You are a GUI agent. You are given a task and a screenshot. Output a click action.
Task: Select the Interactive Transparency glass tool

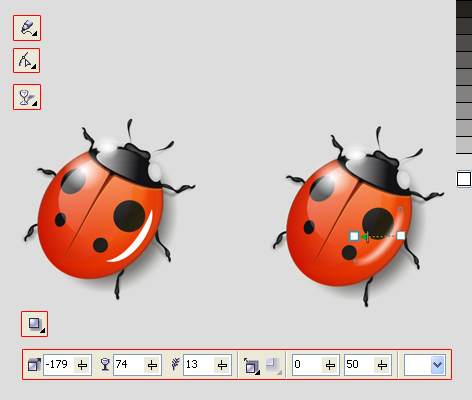pyautogui.click(x=27, y=97)
